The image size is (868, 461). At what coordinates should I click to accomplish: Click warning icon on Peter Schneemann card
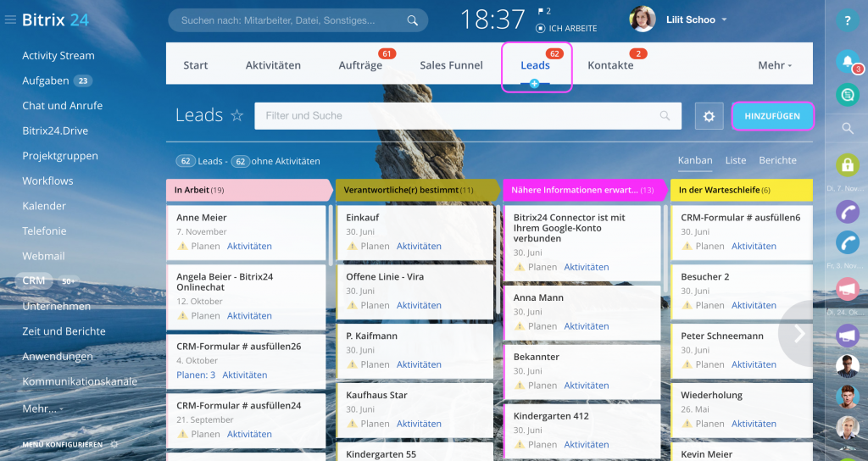point(687,364)
